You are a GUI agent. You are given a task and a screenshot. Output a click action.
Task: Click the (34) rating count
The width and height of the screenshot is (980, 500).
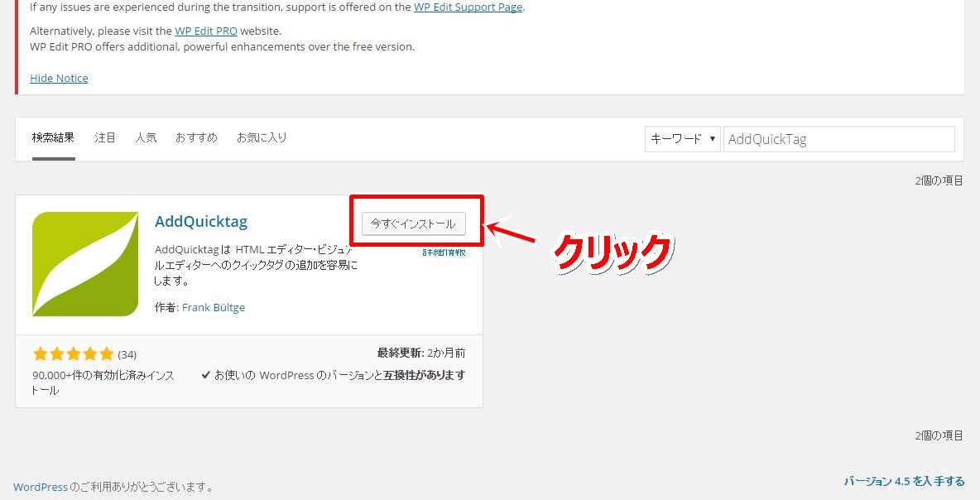click(127, 354)
